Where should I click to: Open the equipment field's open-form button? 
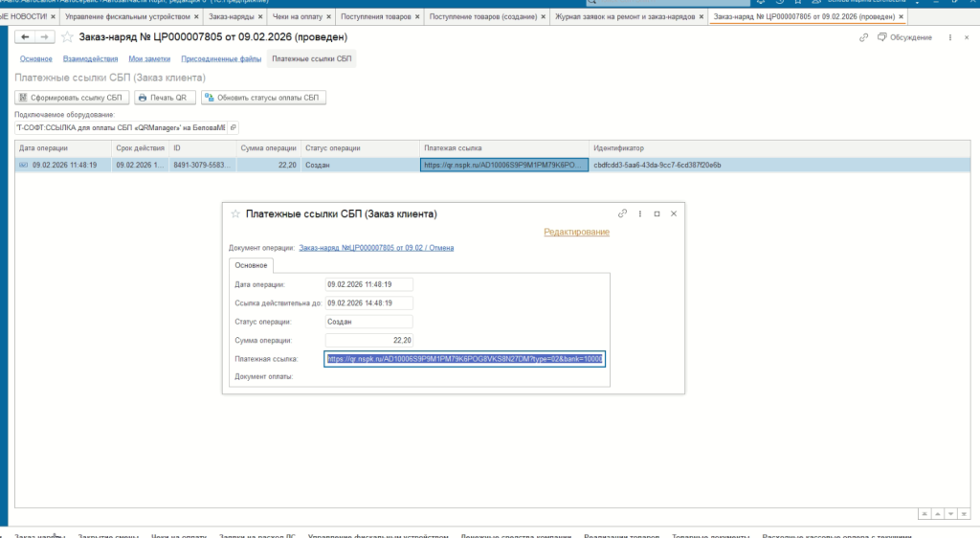tap(234, 127)
